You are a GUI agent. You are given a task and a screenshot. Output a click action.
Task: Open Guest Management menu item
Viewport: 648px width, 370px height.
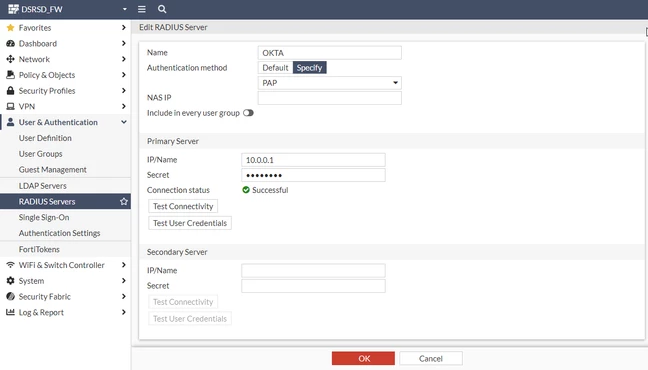(x=65, y=169)
